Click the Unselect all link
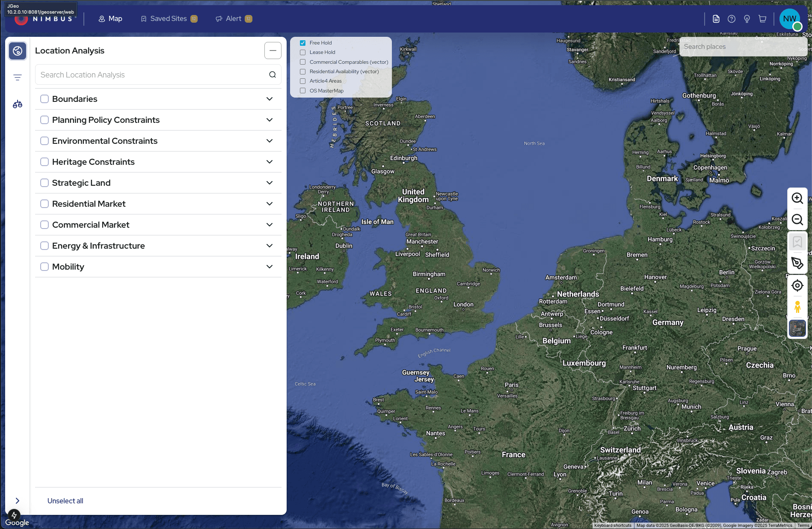The height and width of the screenshot is (529, 812). 65,501
